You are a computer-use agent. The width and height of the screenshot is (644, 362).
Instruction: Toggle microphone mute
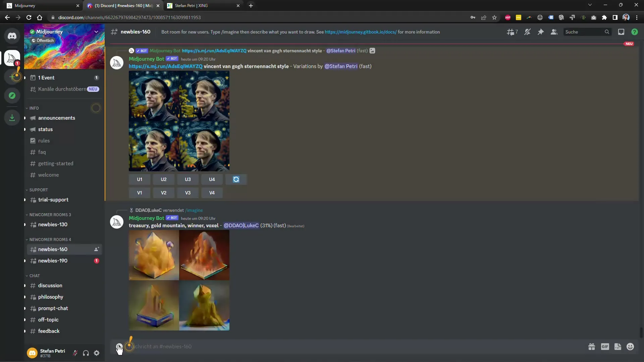click(x=75, y=353)
